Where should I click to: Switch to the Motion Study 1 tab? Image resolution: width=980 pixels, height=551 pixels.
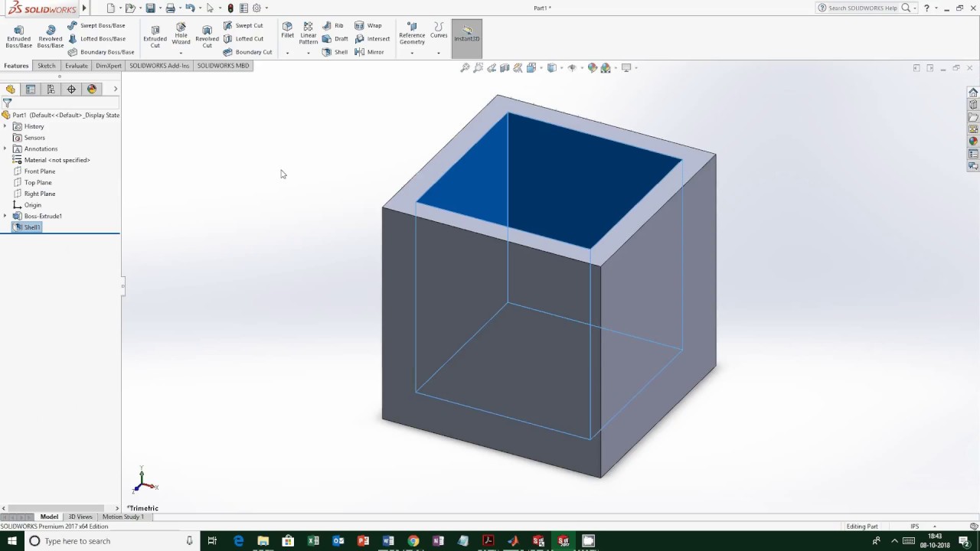(123, 517)
